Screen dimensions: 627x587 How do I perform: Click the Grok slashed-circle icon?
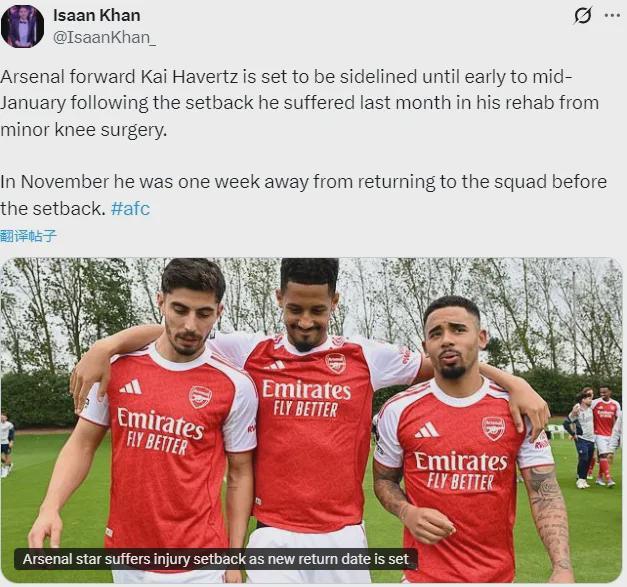pyautogui.click(x=582, y=15)
